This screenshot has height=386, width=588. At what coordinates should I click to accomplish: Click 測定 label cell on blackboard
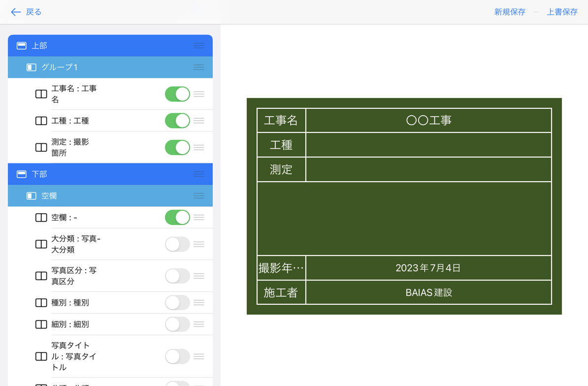coord(281,170)
